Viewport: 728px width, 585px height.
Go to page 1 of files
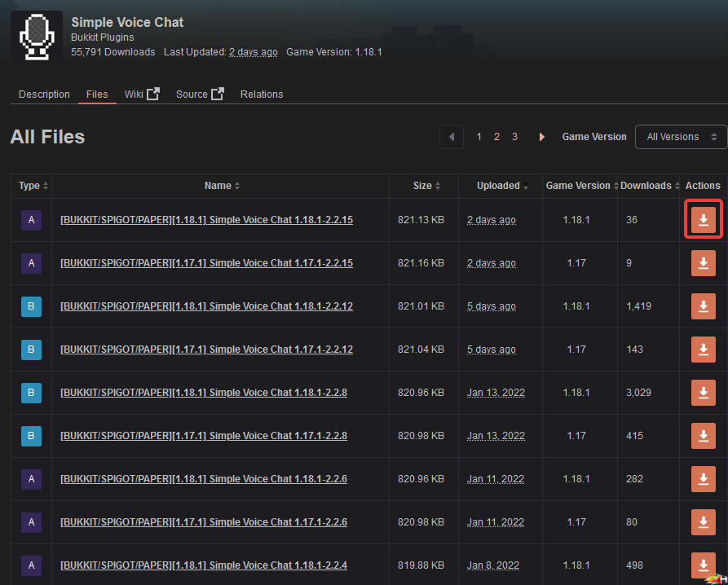479,137
